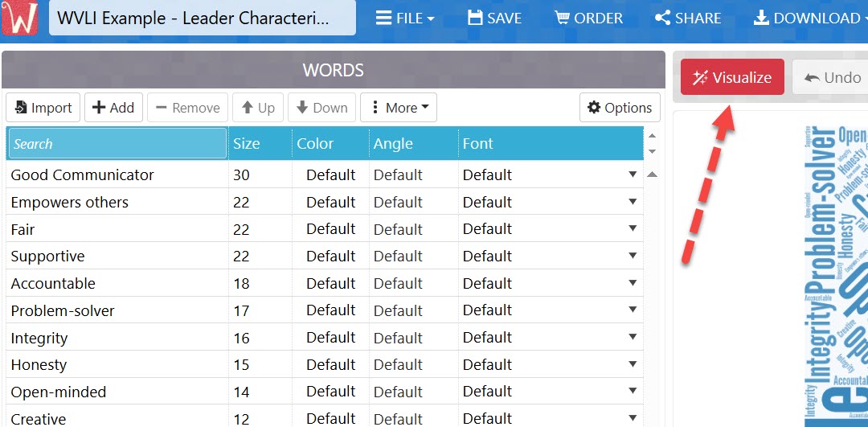Click Color Default for Good Communicator
The width and height of the screenshot is (868, 427).
(330, 174)
